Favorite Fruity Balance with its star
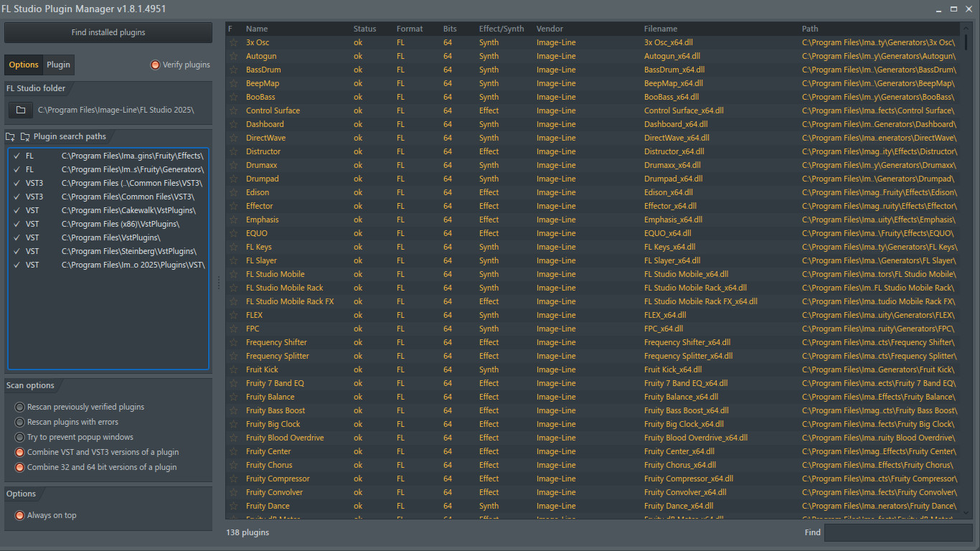This screenshot has height=551, width=980. coord(233,397)
